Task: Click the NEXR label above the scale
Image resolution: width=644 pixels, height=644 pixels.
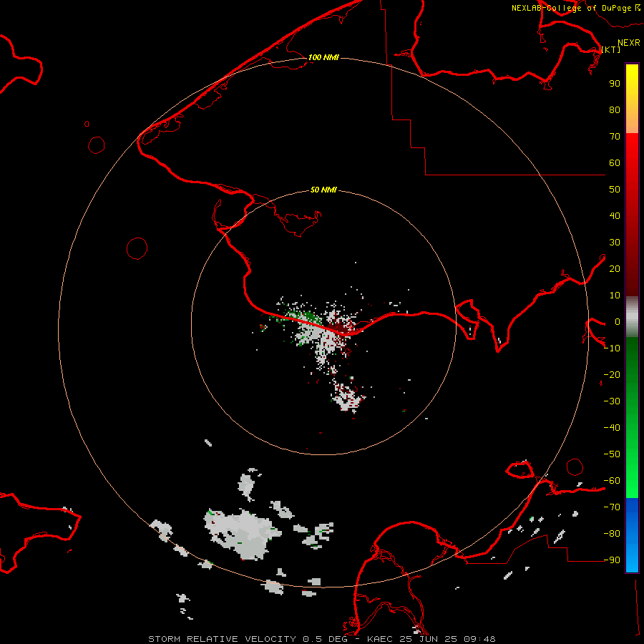Action: click(628, 43)
